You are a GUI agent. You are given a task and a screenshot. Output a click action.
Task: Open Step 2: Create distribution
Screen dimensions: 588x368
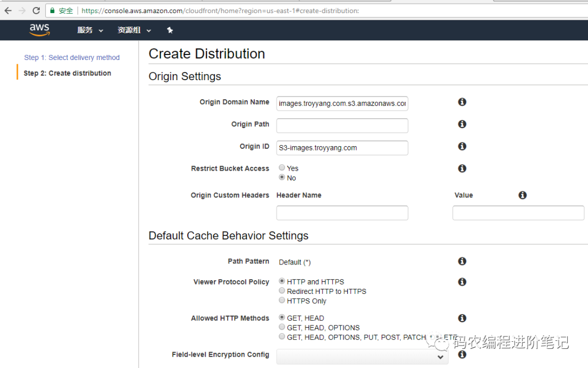[68, 73]
